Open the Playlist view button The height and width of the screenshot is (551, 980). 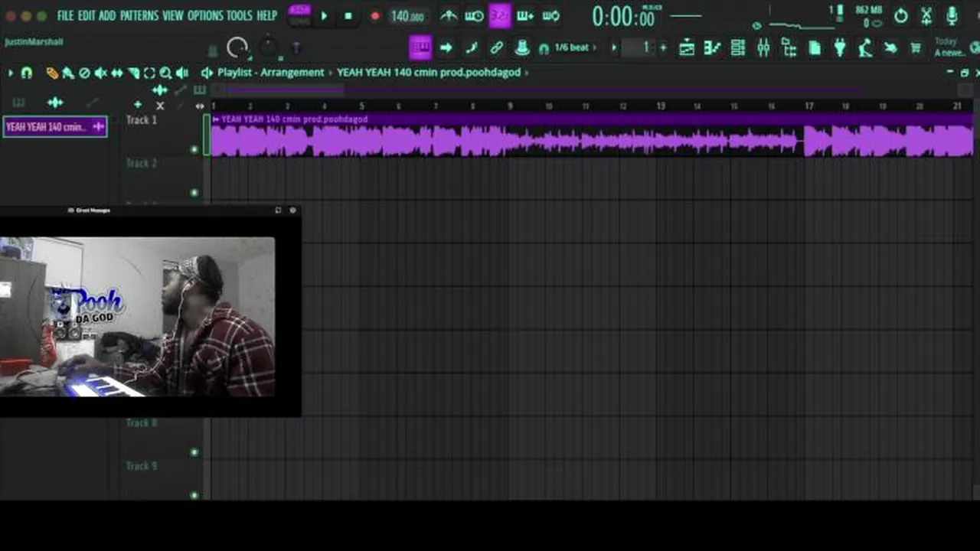687,48
